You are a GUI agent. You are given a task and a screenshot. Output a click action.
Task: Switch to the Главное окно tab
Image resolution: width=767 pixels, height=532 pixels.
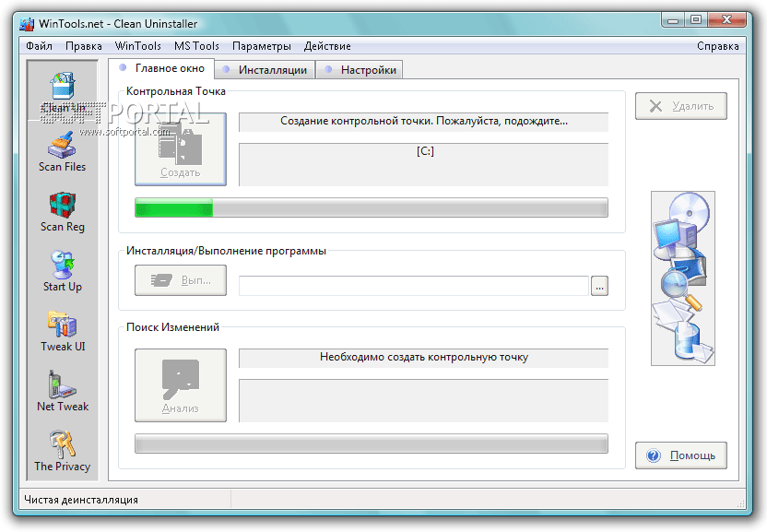click(x=161, y=68)
